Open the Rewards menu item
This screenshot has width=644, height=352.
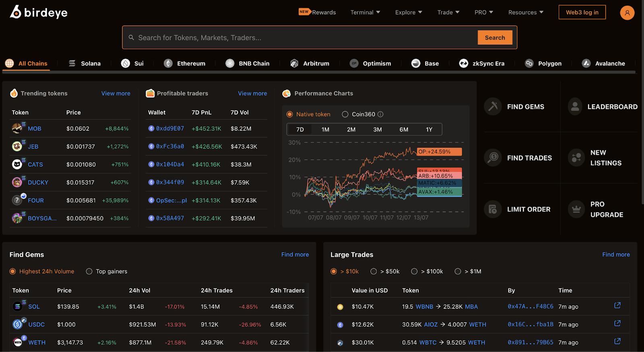coord(317,12)
